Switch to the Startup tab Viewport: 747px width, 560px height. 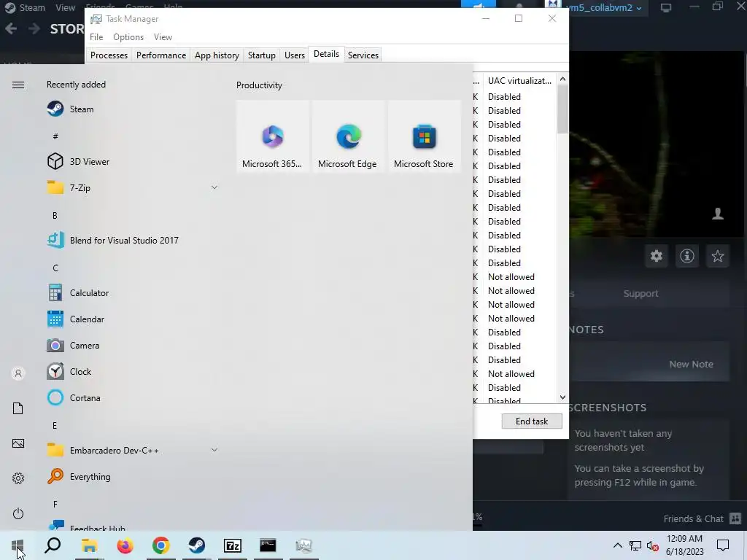pyautogui.click(x=262, y=55)
